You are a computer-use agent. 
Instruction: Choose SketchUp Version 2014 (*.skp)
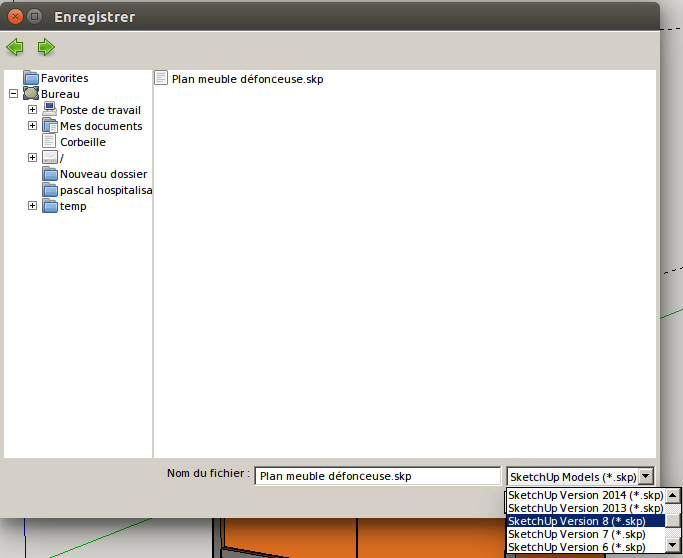pos(586,495)
